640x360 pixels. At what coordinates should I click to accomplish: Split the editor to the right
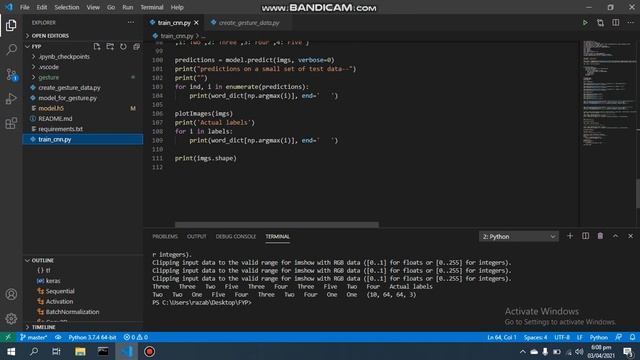pos(616,23)
